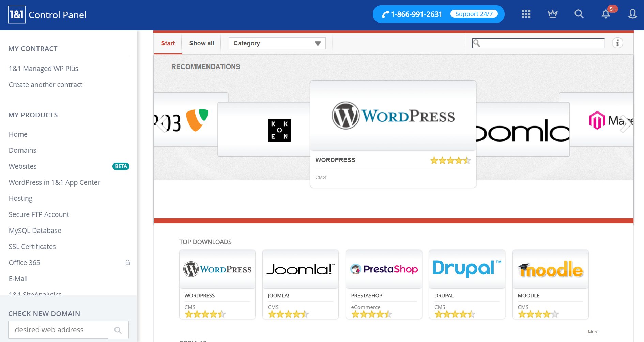This screenshot has height=342, width=644.
Task: Open E-Mail in sidebar
Action: coord(18,279)
